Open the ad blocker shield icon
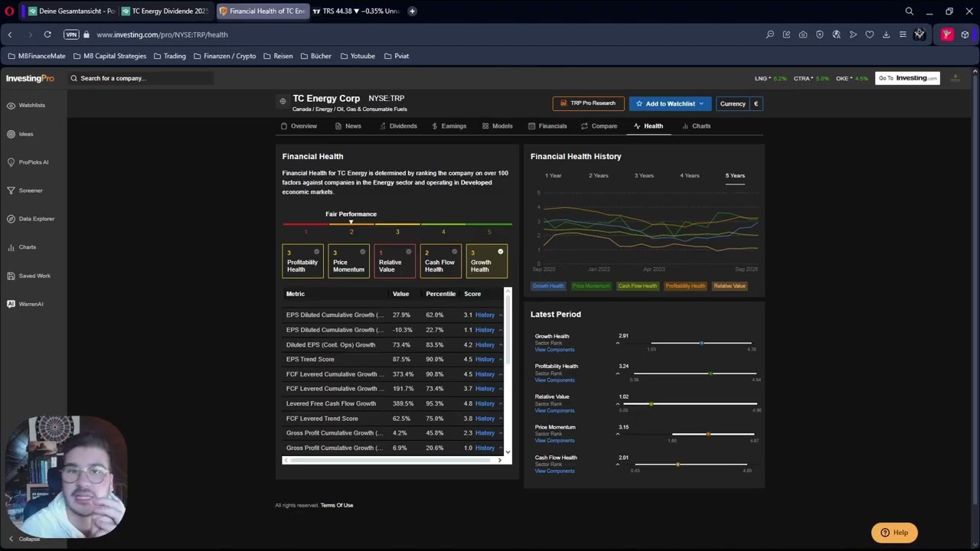Viewport: 980px width, 551px height. (819, 34)
